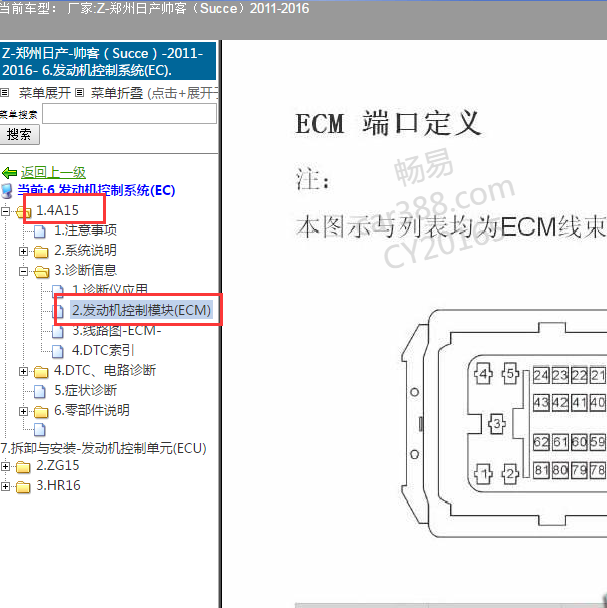Click the 返回上一级 link
The width and height of the screenshot is (607, 608).
click(x=53, y=172)
